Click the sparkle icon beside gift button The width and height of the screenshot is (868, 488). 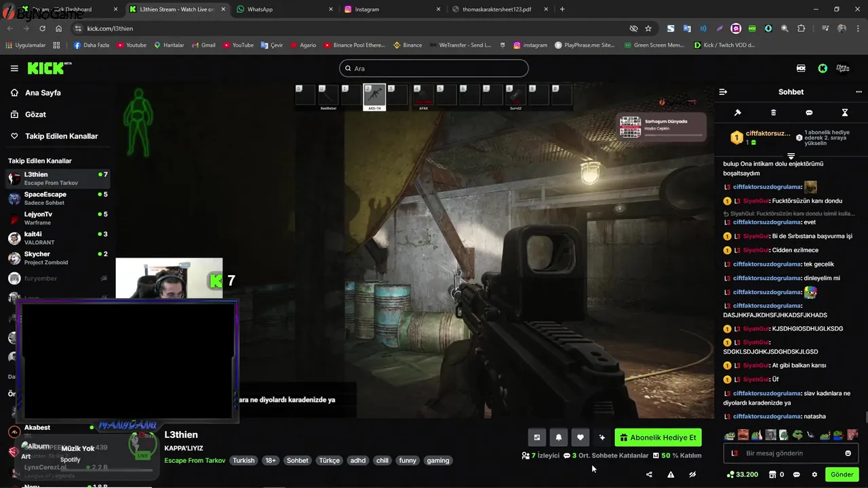click(x=601, y=438)
